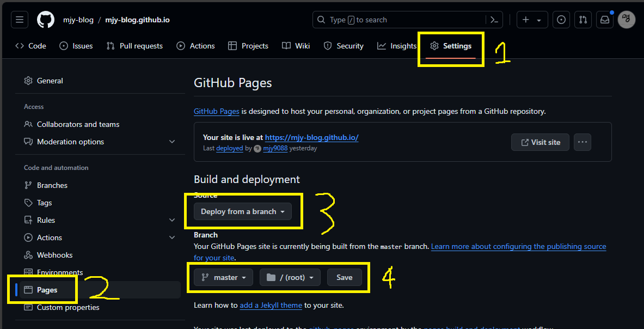Open the command palette icon
Viewport: 644px width, 329px height.
click(x=494, y=20)
